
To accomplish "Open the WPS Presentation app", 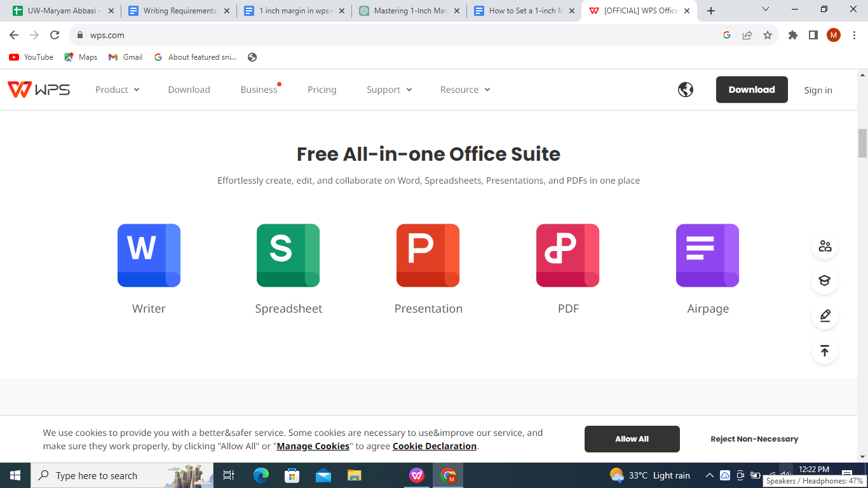I will tap(428, 255).
